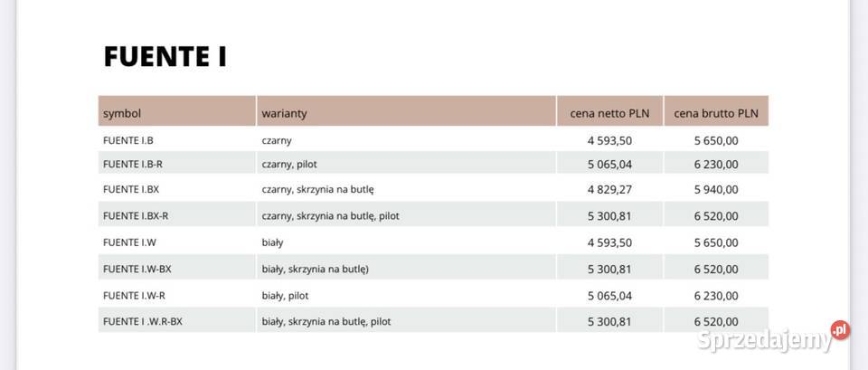Click the FUENTE I.W-BX symbol cell
The width and height of the screenshot is (868, 370).
(x=137, y=269)
